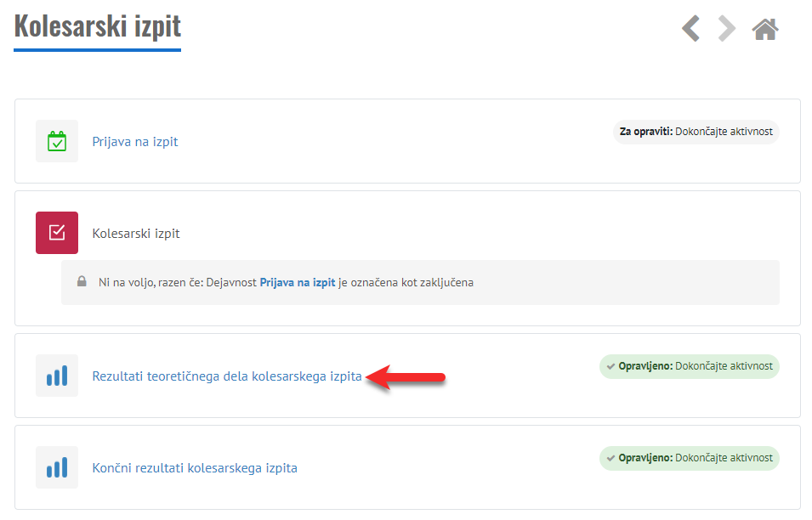This screenshot has height=520, width=812.
Task: Click bar chart icon beside Končni rezultati
Action: 57,467
